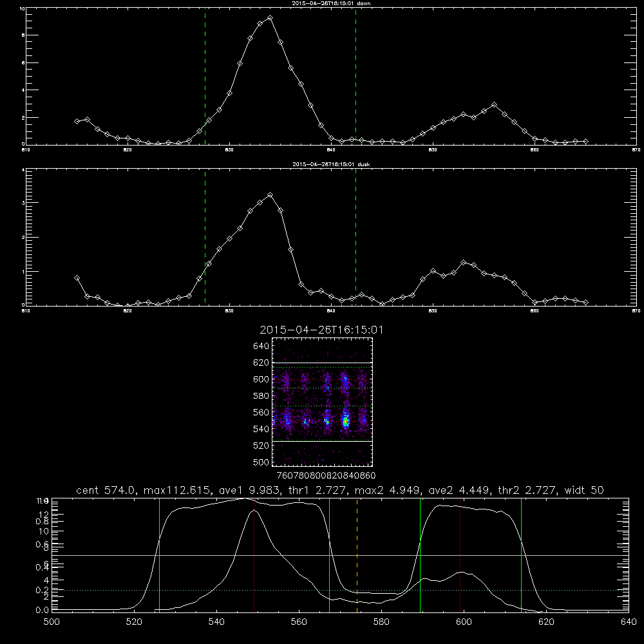The height and width of the screenshot is (644, 644).
Task: Select the "widt 50" value in the stats line
Action: click(585, 490)
